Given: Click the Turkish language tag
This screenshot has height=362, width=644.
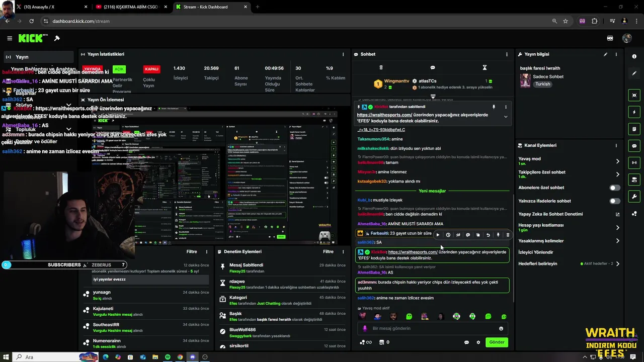Looking at the screenshot, I should click(x=542, y=84).
